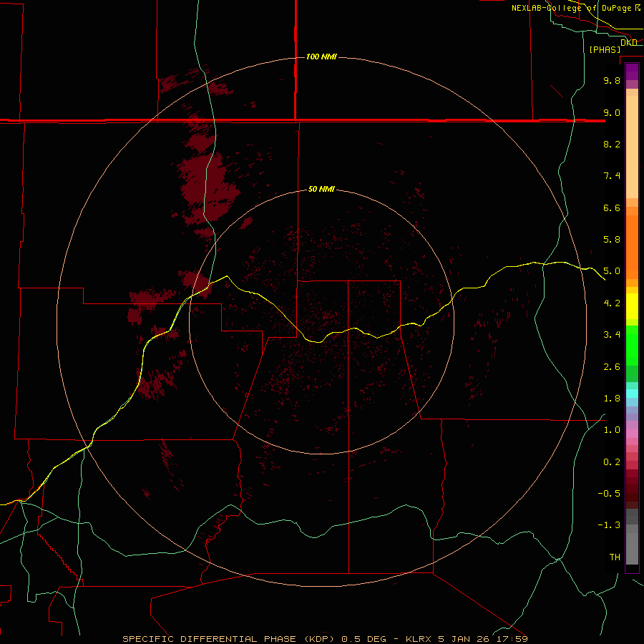Click the gray band at the color bar bottom
644x644 pixels.
pos(632,549)
